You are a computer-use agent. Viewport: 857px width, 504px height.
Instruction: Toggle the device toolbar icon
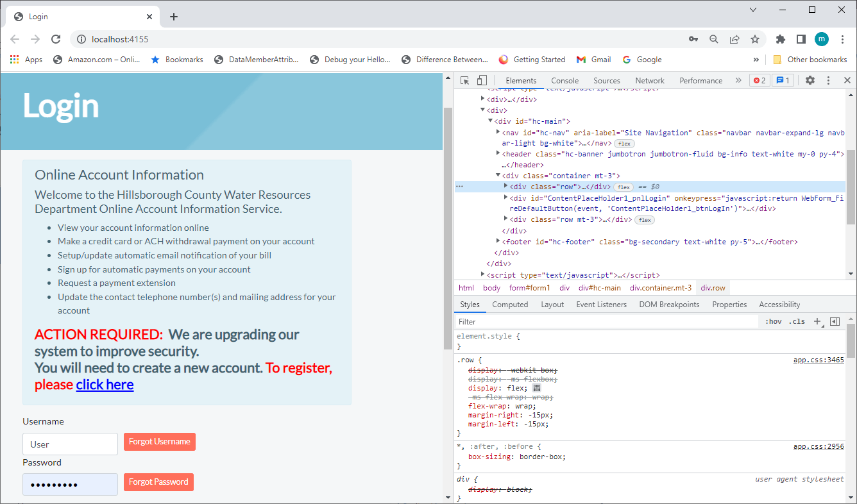482,80
